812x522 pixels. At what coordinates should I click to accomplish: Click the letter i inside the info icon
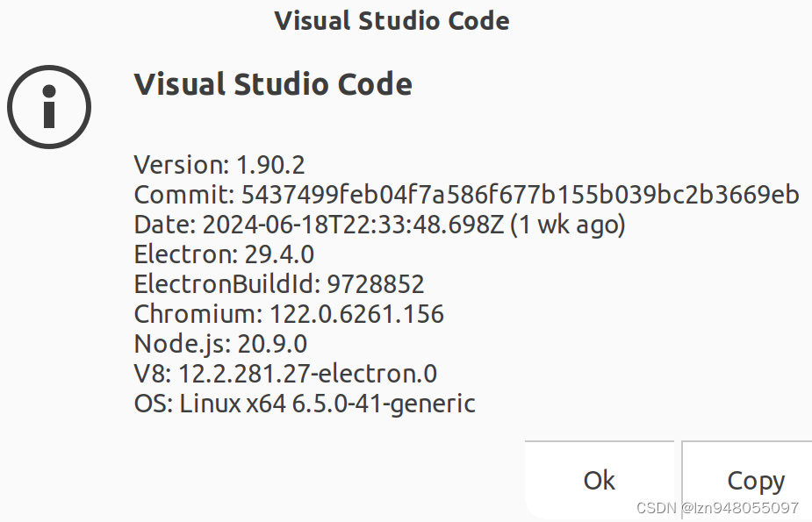pos(49,107)
